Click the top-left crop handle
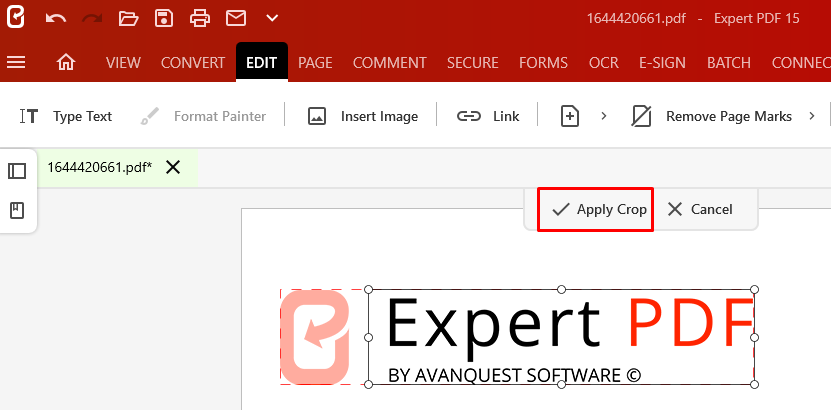 click(x=369, y=289)
